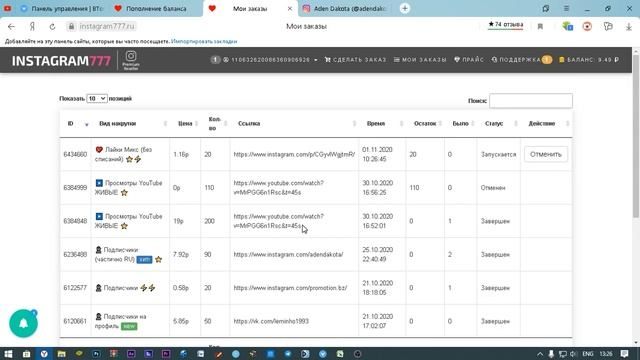The width and height of the screenshot is (640, 360).
Task: Sort the table by ID column
Action: click(x=76, y=124)
